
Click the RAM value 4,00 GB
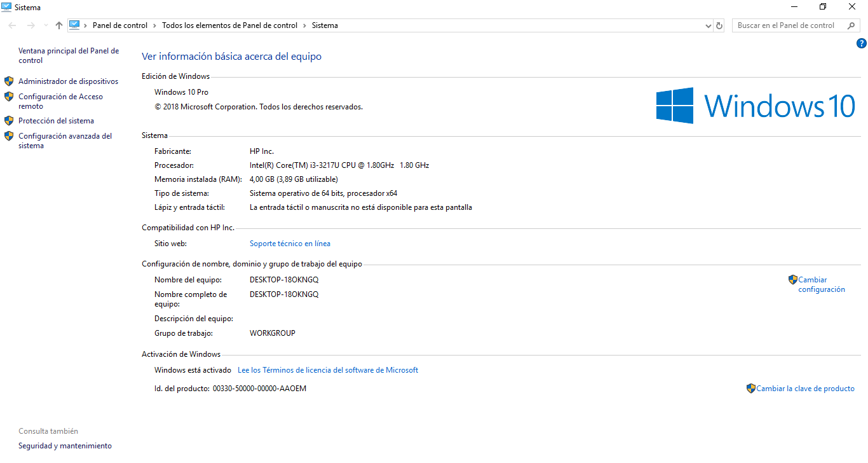(x=294, y=179)
